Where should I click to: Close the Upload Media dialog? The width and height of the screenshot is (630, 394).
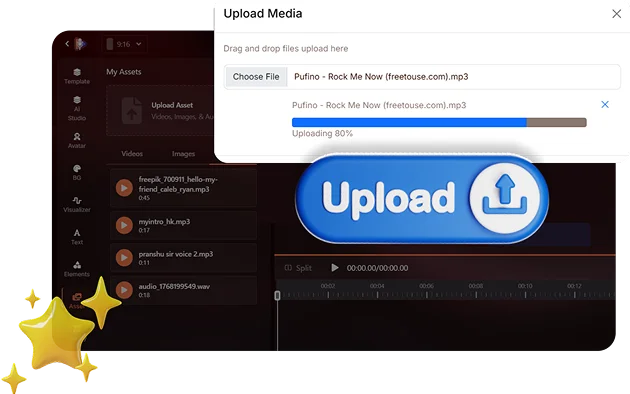(616, 14)
